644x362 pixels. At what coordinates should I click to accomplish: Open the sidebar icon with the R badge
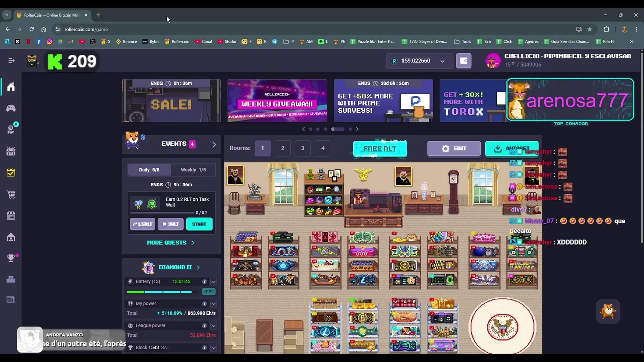click(x=11, y=129)
